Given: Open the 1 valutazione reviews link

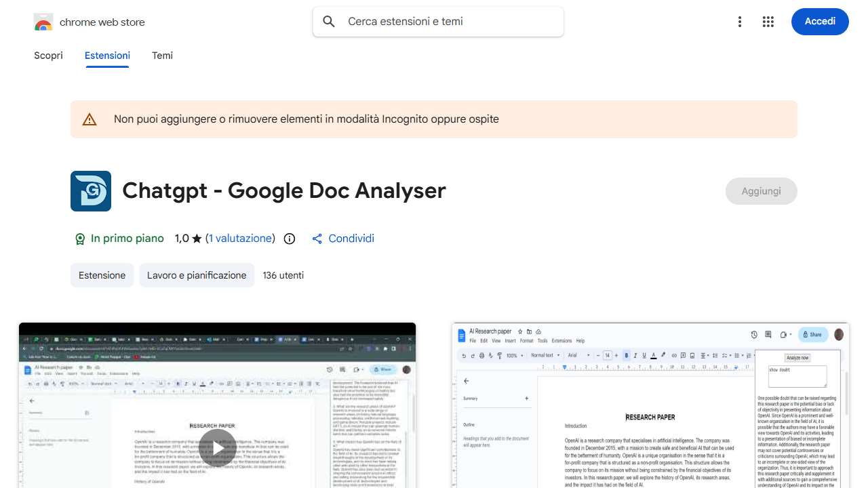Looking at the screenshot, I should click(x=241, y=239).
